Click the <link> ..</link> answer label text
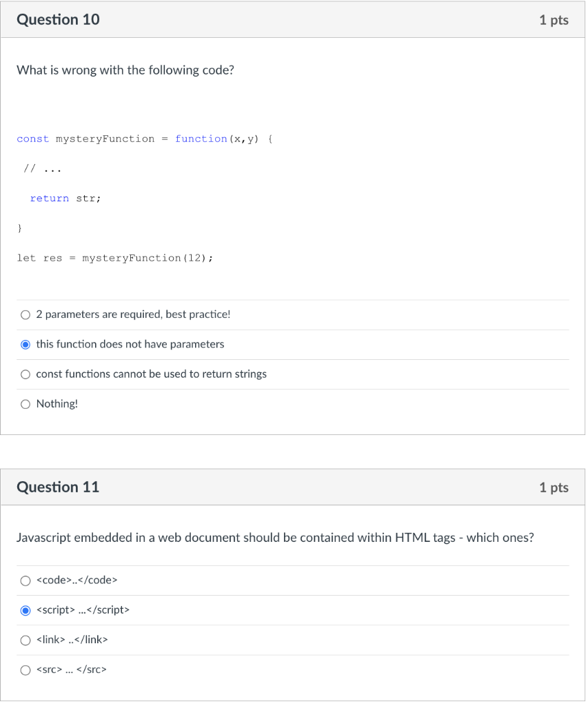Image resolution: width=588 pixels, height=706 pixels. click(x=72, y=640)
